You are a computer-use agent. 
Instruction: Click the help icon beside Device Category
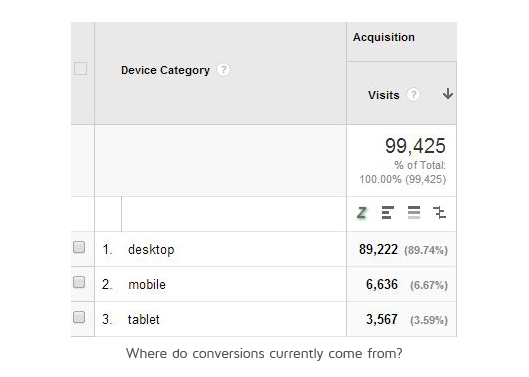pos(223,70)
